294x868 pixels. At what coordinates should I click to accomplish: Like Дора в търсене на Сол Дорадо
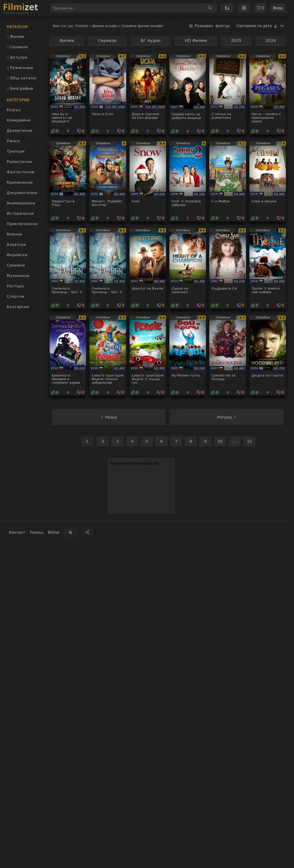point(135,131)
